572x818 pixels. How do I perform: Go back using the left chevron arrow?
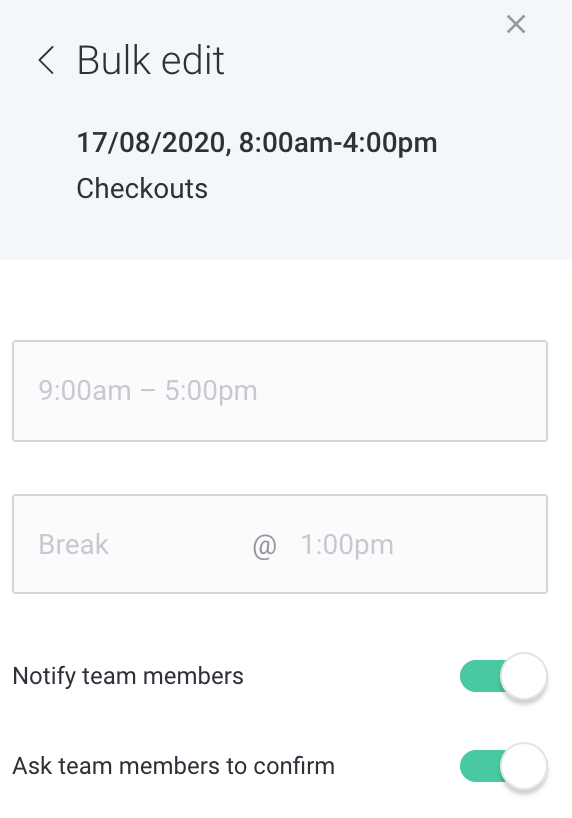[46, 60]
